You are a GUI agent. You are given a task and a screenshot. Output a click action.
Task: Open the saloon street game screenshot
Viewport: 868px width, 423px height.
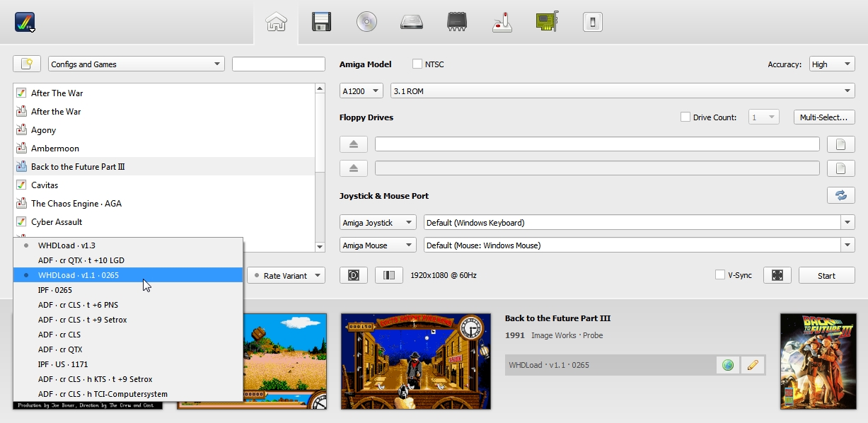tap(416, 361)
